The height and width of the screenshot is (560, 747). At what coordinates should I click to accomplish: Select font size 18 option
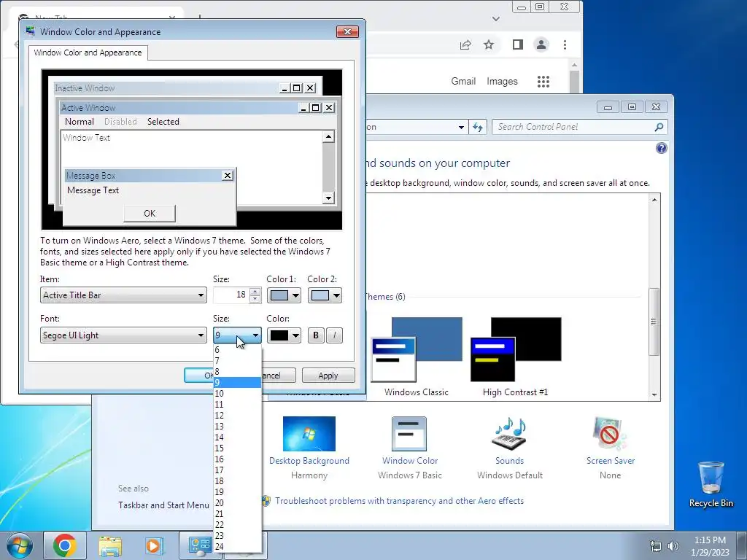[237, 481]
